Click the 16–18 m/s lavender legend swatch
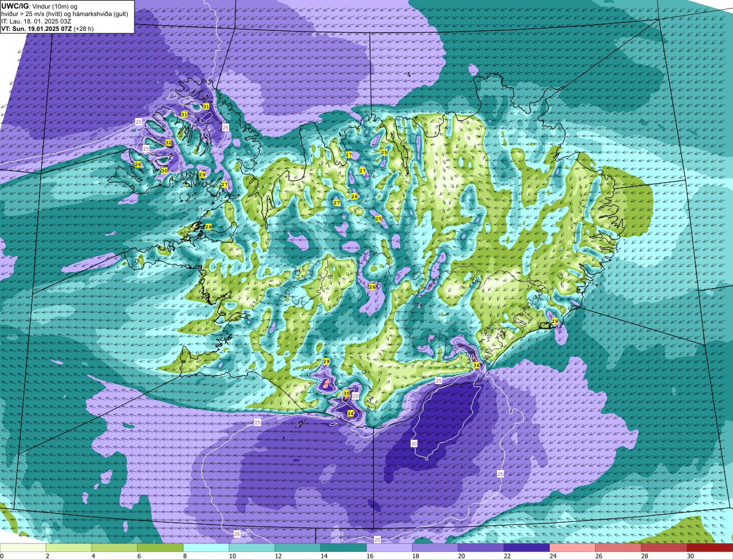 [389, 548]
